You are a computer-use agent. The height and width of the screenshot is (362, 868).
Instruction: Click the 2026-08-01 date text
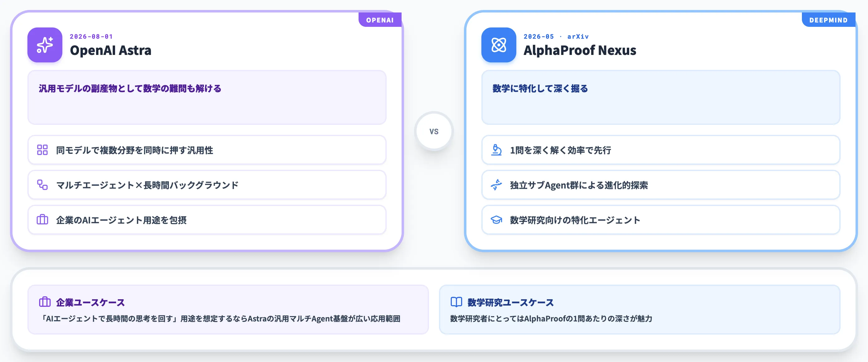tap(91, 37)
